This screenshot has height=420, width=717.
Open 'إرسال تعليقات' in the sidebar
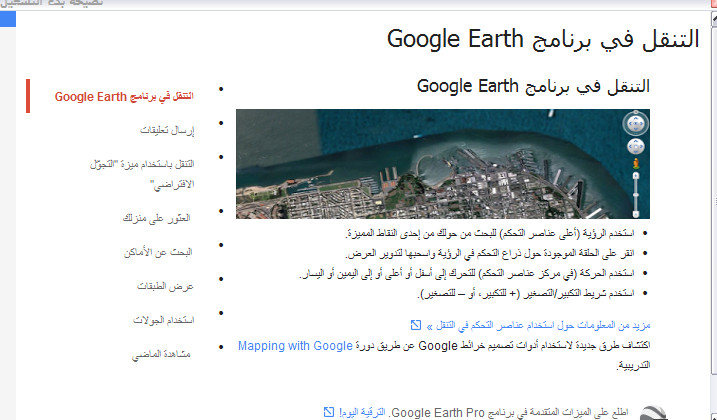[x=167, y=130]
